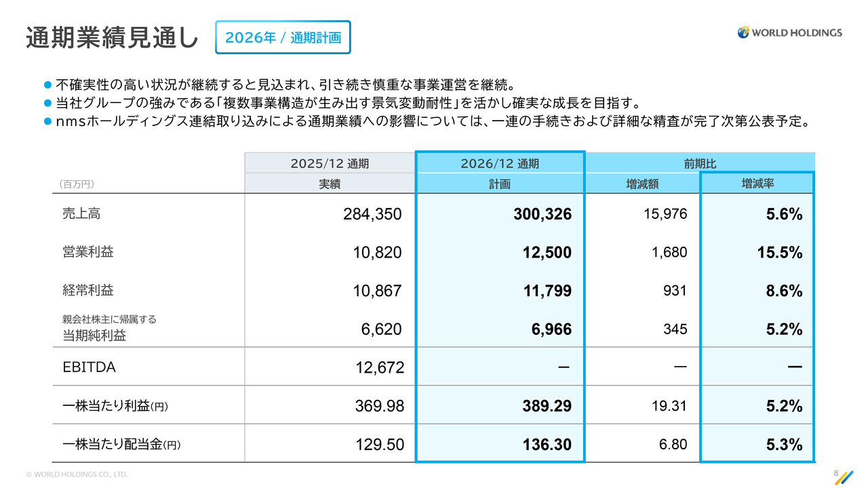Click the 6,620 net income actual
Viewport: 868px width, 488px height.
(x=382, y=329)
